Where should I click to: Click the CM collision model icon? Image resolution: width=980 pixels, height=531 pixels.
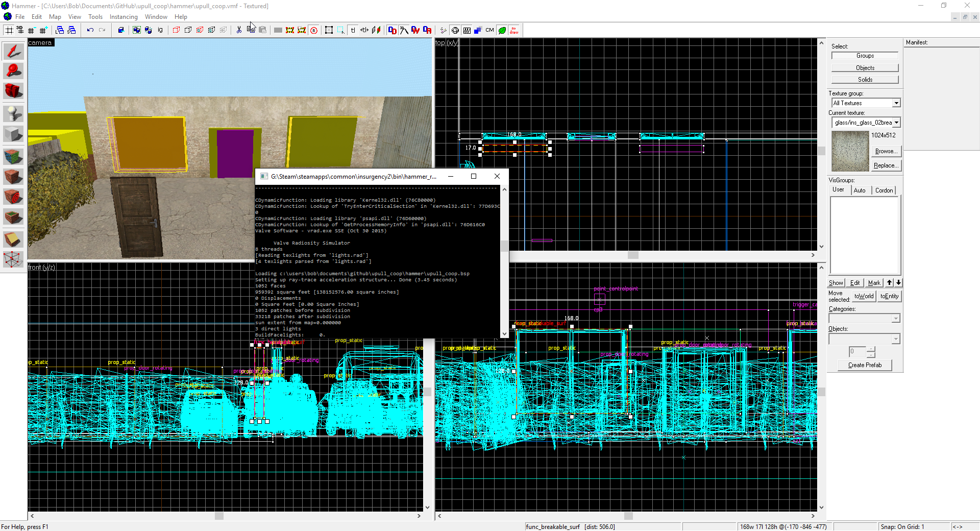(490, 30)
